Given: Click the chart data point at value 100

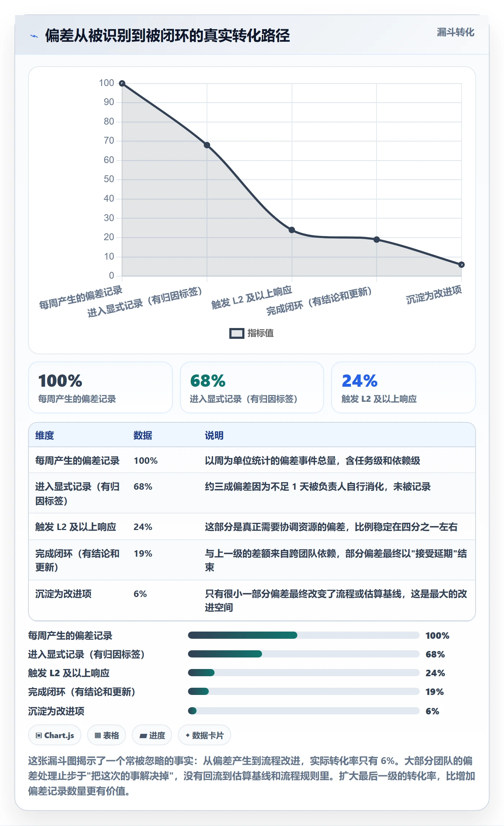Looking at the screenshot, I should [x=122, y=84].
